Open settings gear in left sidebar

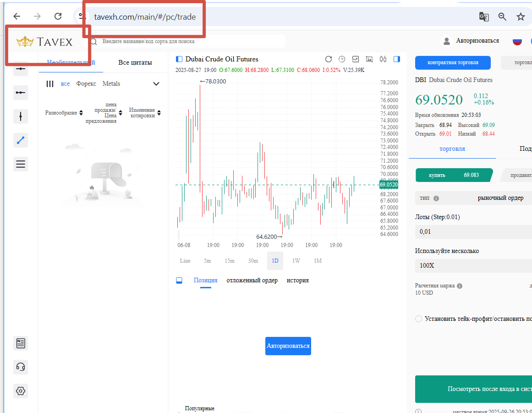[20, 391]
